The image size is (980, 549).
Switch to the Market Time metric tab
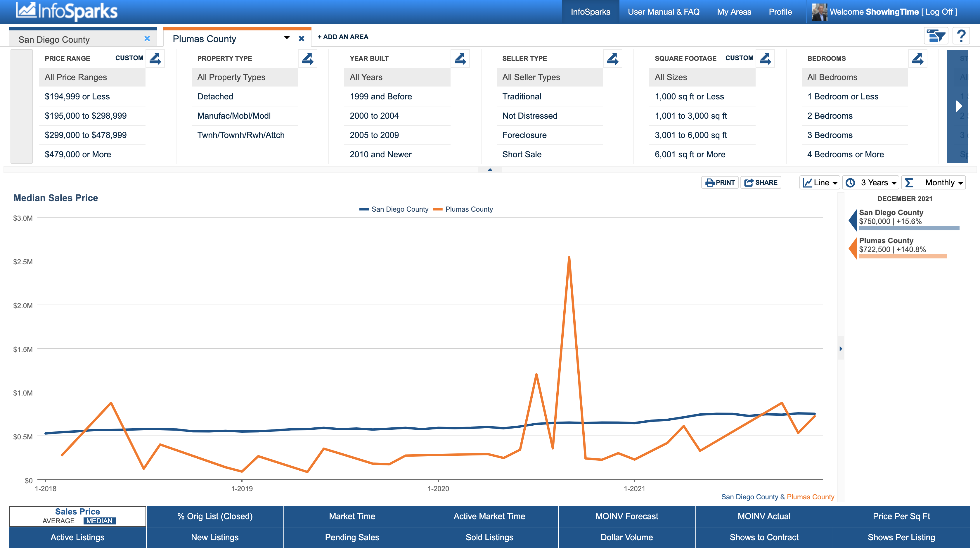(352, 516)
